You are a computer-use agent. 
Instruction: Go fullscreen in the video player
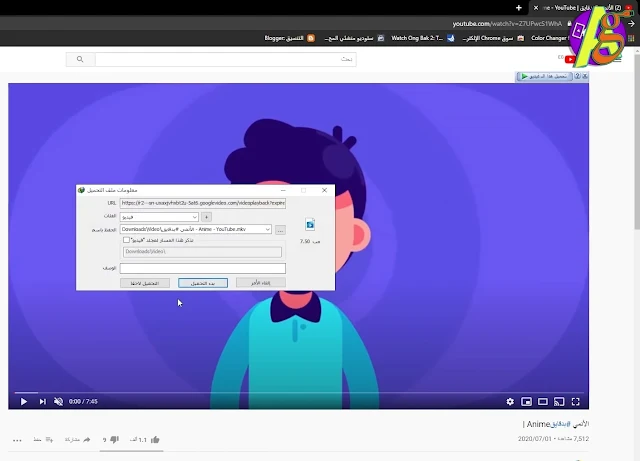click(x=576, y=402)
